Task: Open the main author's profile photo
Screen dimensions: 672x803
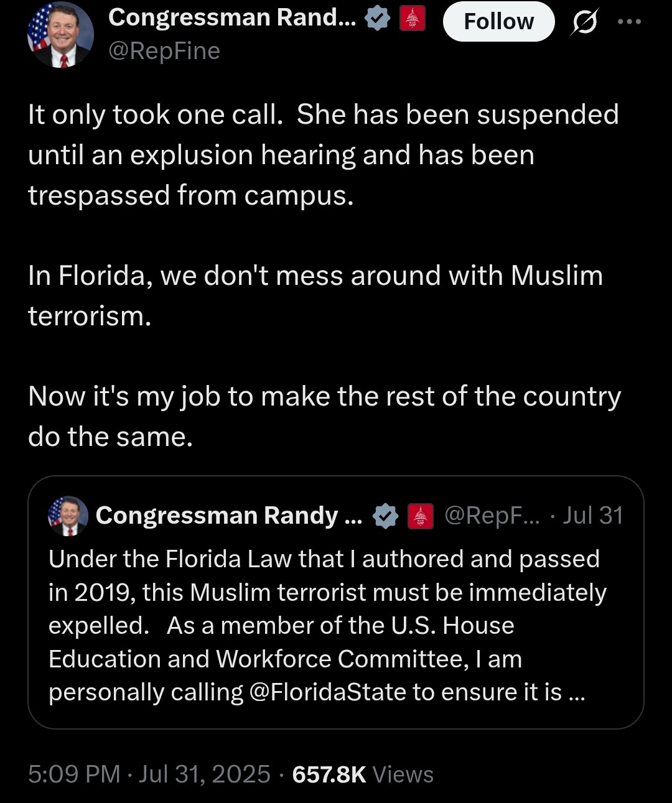Action: click(x=60, y=35)
